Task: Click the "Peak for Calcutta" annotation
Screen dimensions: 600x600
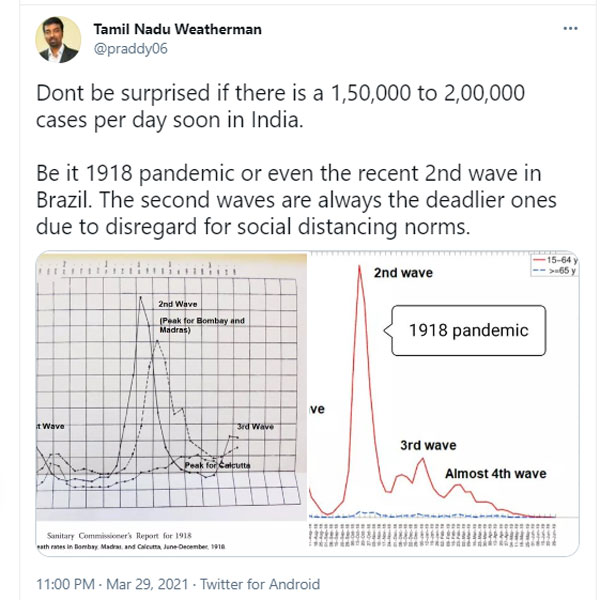Action: [223, 465]
